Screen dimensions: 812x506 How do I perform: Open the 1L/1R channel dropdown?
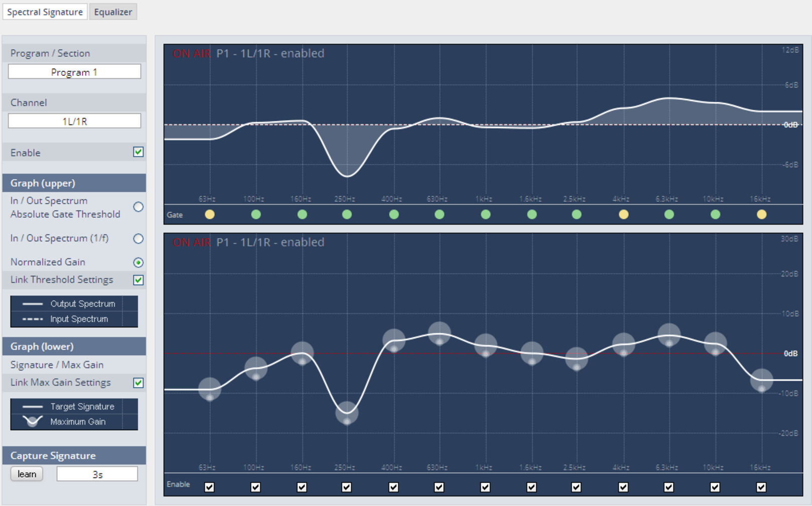point(74,121)
